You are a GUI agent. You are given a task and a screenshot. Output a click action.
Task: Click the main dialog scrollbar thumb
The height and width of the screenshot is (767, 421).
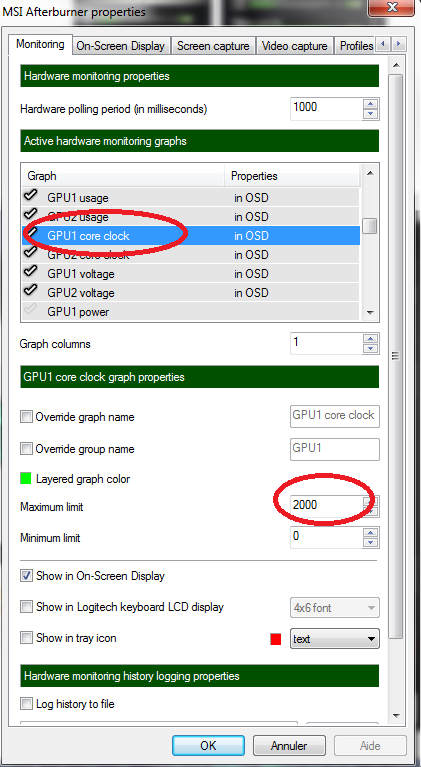coord(397,356)
